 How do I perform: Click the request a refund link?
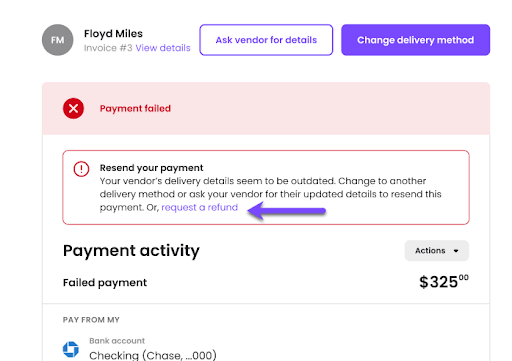pos(199,207)
